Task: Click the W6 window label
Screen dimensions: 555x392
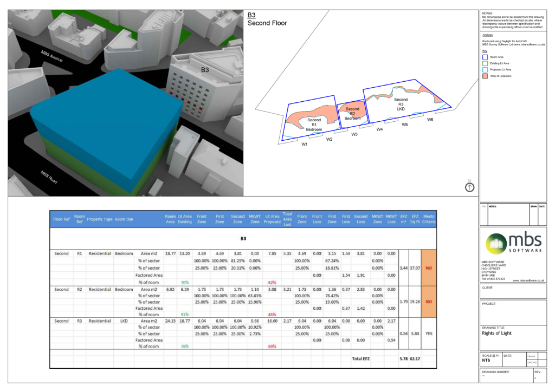Action: pyautogui.click(x=430, y=120)
